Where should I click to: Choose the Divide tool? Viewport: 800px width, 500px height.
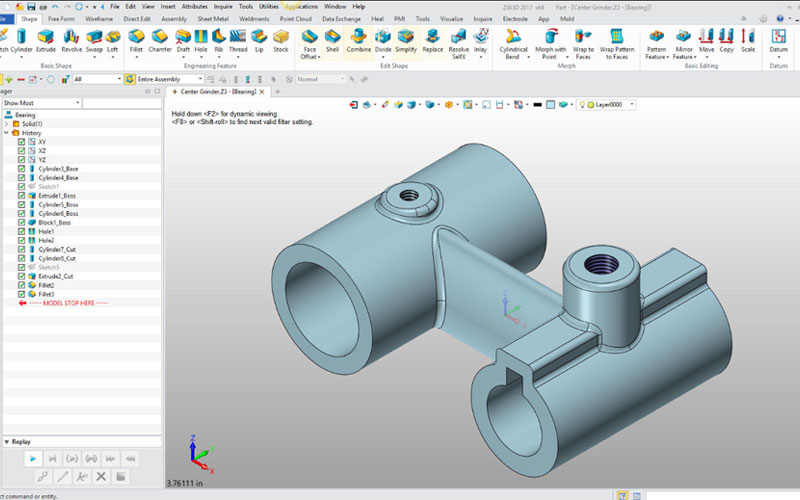(383, 41)
